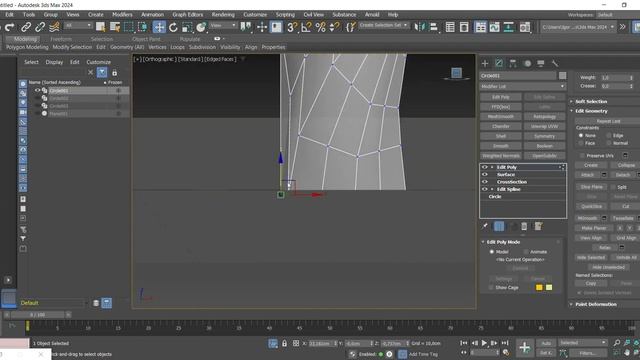Switch to the Freeform ribbon tab
The height and width of the screenshot is (360, 640).
(61, 39)
